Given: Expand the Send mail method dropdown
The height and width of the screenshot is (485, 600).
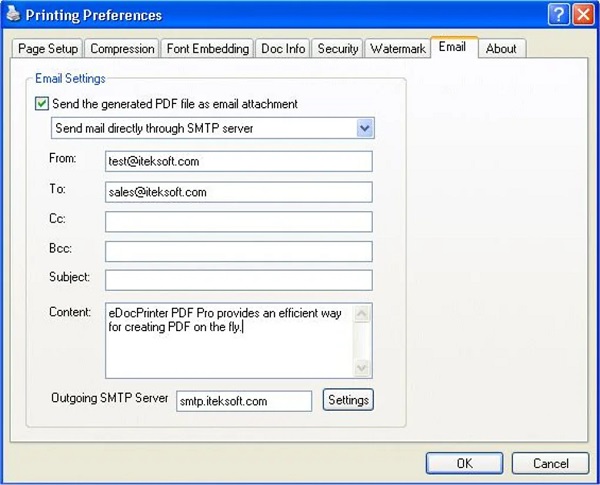Looking at the screenshot, I should (x=365, y=128).
